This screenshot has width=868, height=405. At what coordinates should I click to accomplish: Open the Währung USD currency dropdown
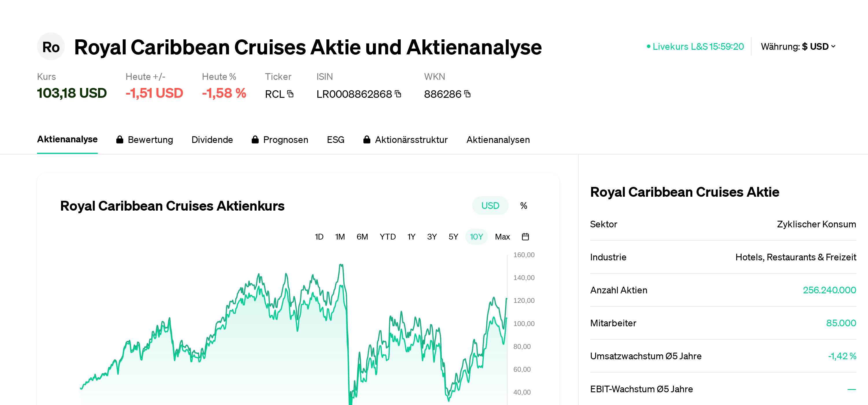[x=798, y=47]
